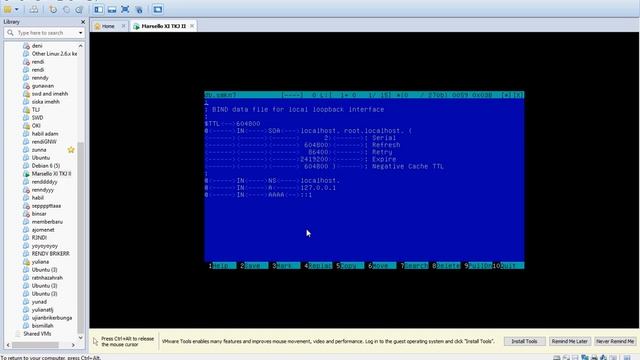Select the memberbaru virtual machine
The image size is (640, 360).
click(x=47, y=222)
